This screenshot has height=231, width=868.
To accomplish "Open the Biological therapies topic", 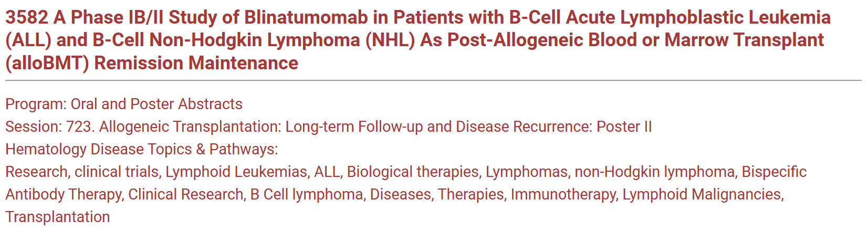I will click(x=413, y=172).
